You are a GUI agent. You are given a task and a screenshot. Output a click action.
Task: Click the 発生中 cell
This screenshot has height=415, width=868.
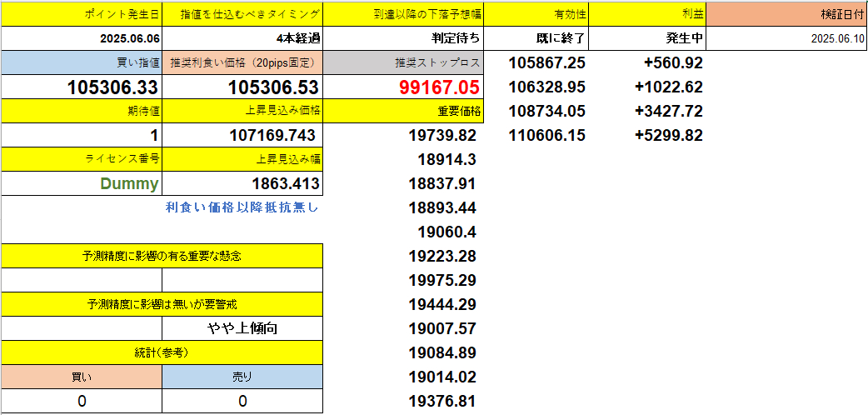click(x=648, y=39)
